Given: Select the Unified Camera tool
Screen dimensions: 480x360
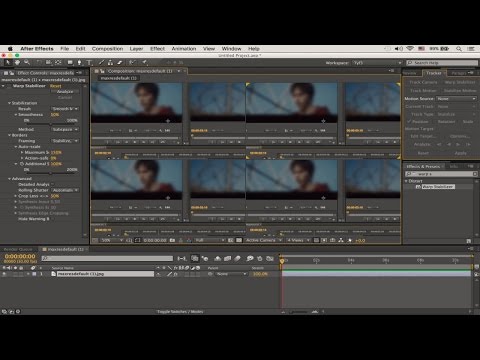Looking at the screenshot, I should point(48,62).
